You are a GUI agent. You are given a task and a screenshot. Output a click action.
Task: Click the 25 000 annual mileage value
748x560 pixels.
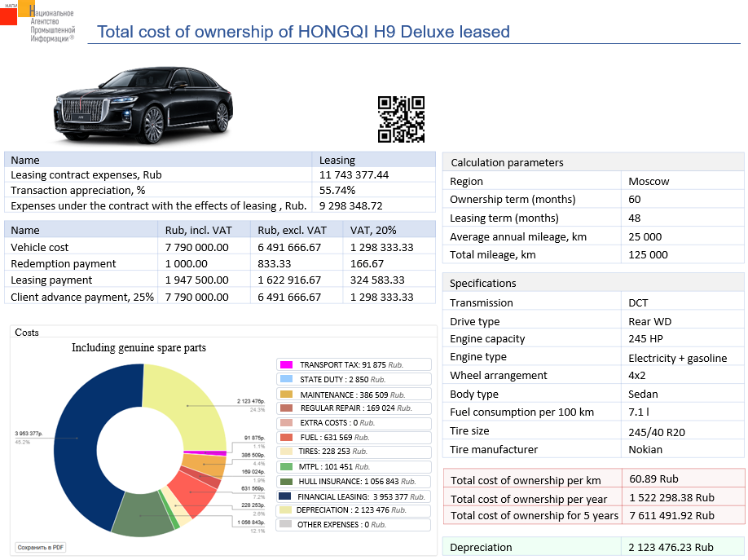tap(645, 236)
